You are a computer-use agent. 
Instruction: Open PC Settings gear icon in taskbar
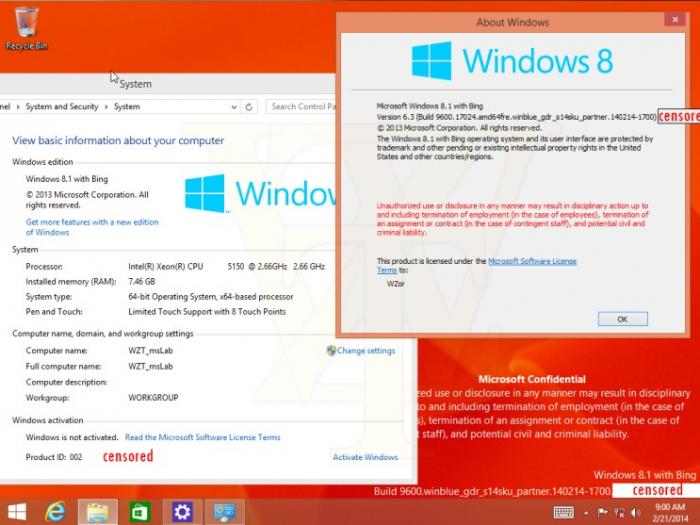pyautogui.click(x=182, y=512)
